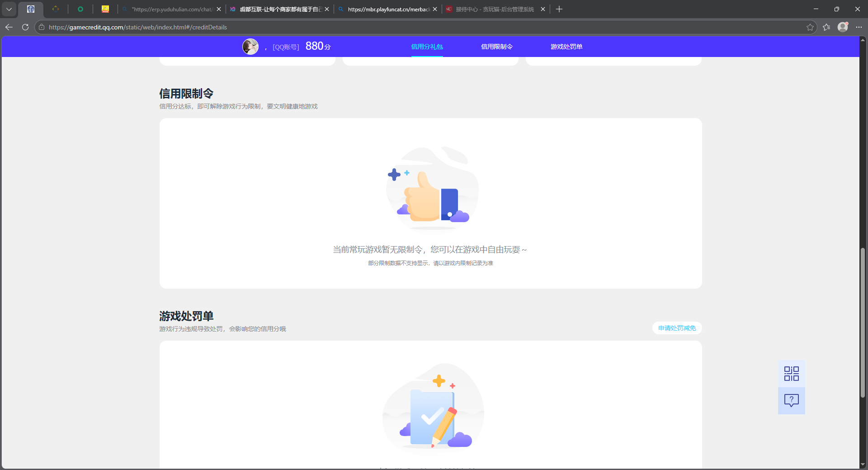
Task: Reload the current page
Action: pos(25,27)
